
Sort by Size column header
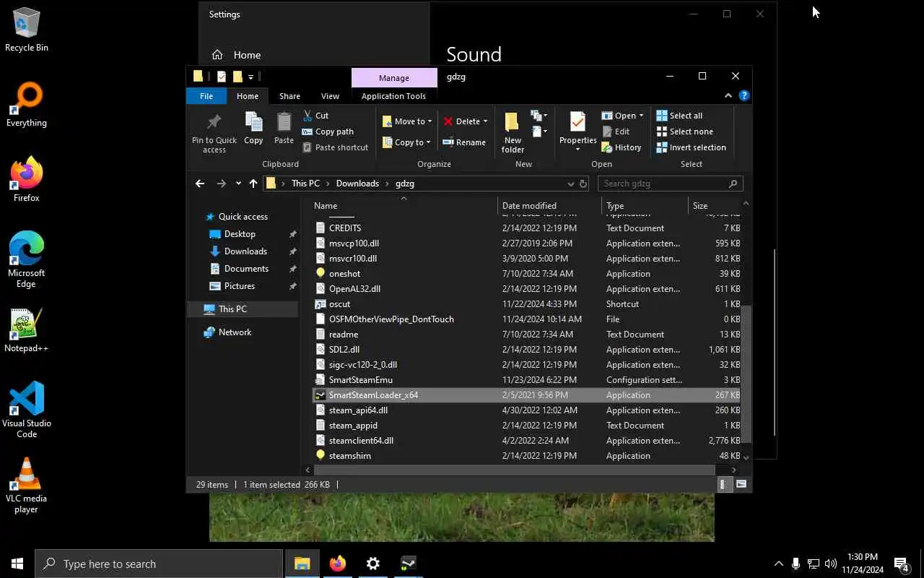(715, 206)
